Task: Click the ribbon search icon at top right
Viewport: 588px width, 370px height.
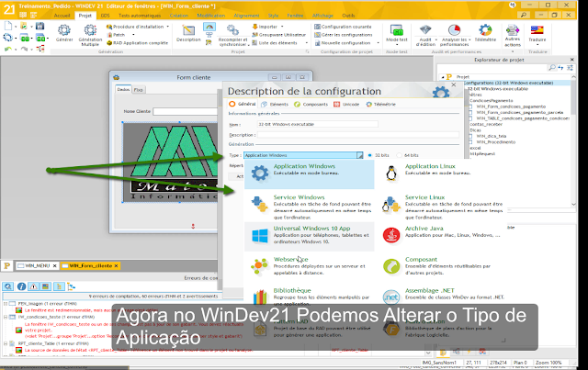Action: click(523, 15)
